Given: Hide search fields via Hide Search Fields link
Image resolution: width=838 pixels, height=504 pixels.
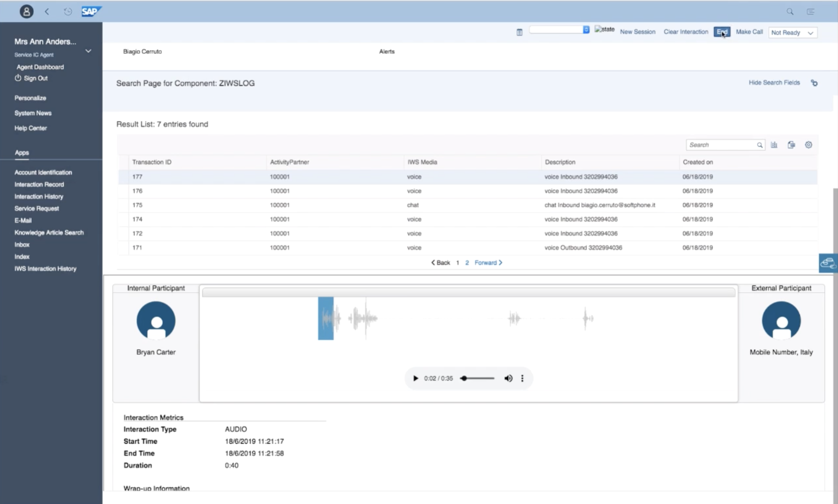Looking at the screenshot, I should tap(774, 83).
